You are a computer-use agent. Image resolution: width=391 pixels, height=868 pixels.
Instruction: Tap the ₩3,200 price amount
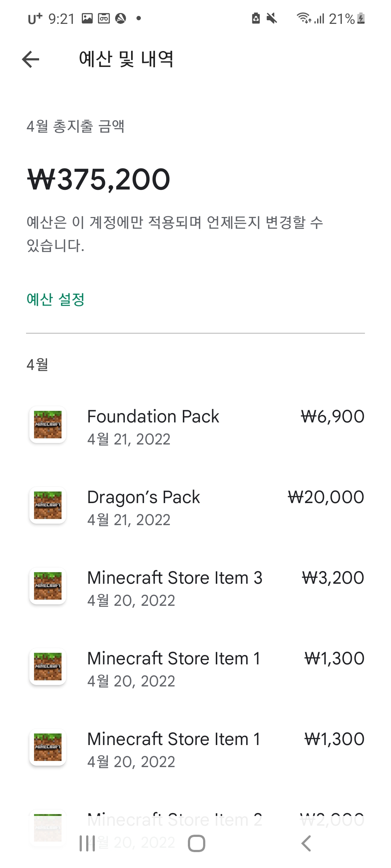333,578
